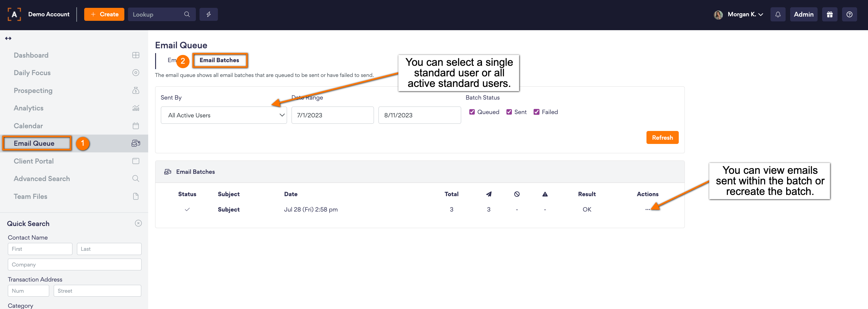Click the Calendar icon in sidebar
The height and width of the screenshot is (309, 868).
[x=136, y=126]
